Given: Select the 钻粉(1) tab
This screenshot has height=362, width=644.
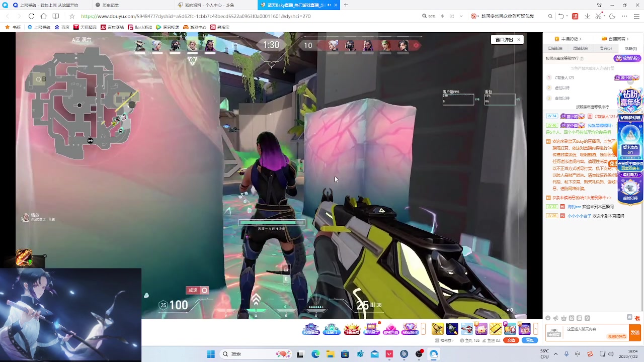Looking at the screenshot, I should [630, 48].
